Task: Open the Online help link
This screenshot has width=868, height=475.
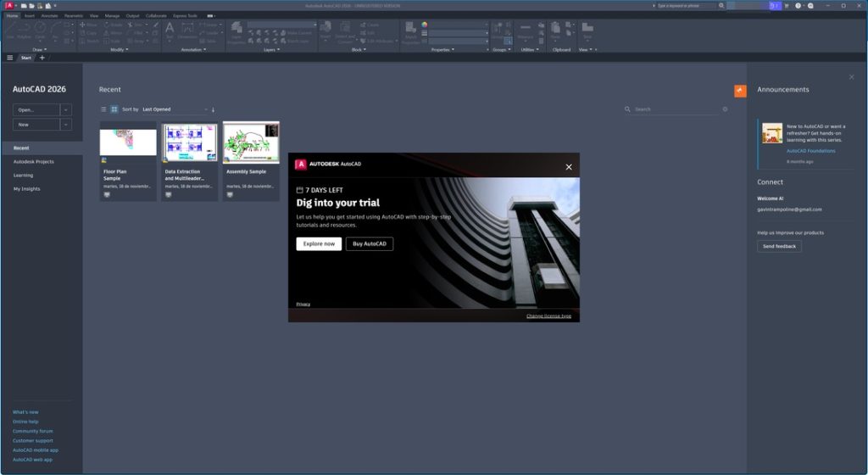Action: (25, 422)
